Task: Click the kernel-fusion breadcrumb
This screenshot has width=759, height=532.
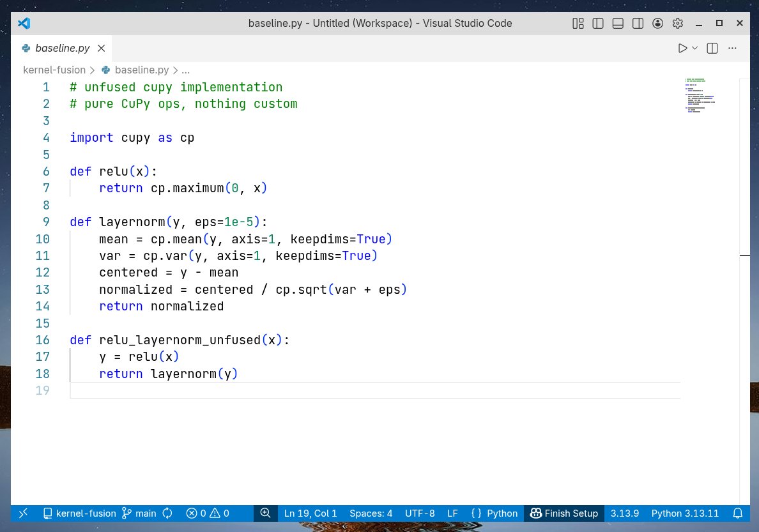Action: coord(54,70)
